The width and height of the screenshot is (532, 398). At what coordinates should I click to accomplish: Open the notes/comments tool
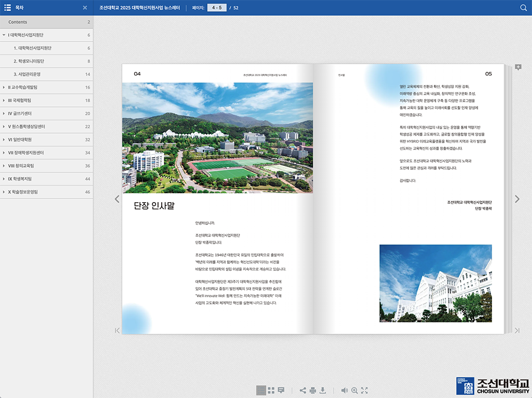pos(281,390)
